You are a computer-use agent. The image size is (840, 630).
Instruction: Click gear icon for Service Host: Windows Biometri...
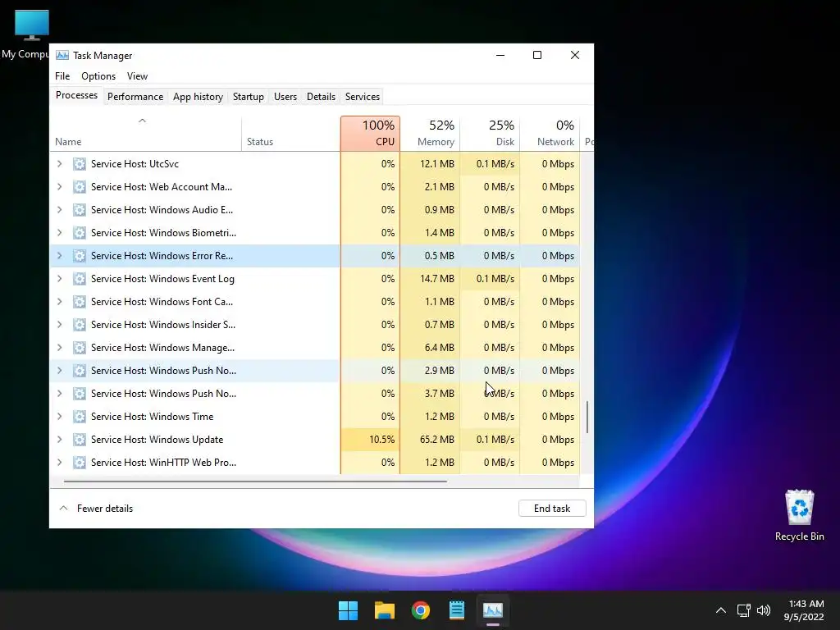[80, 233]
